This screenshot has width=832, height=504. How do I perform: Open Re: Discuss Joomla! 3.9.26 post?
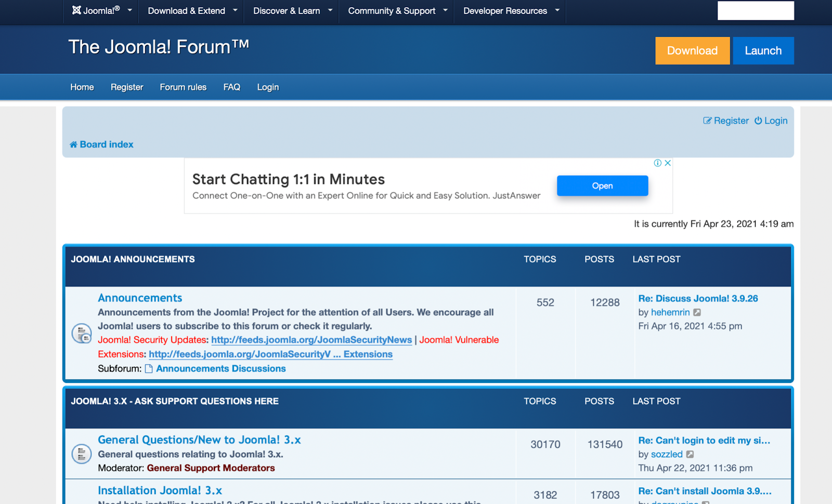click(x=698, y=298)
